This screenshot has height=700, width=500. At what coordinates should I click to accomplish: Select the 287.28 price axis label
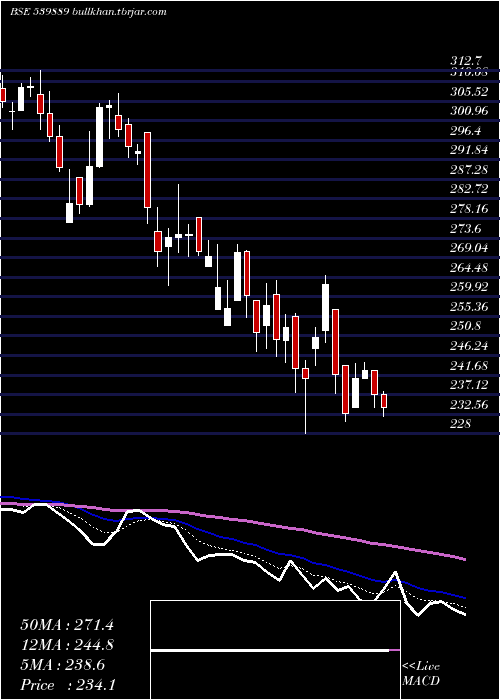click(469, 170)
